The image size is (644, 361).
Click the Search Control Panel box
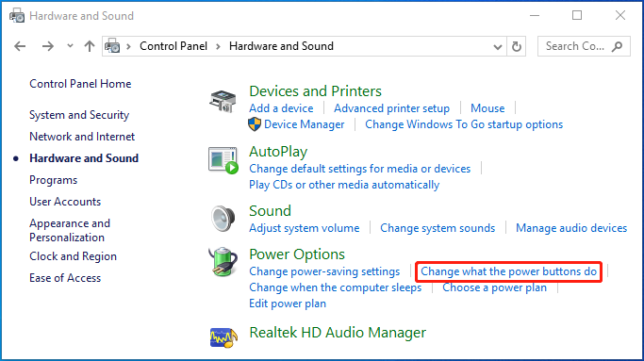pos(584,46)
